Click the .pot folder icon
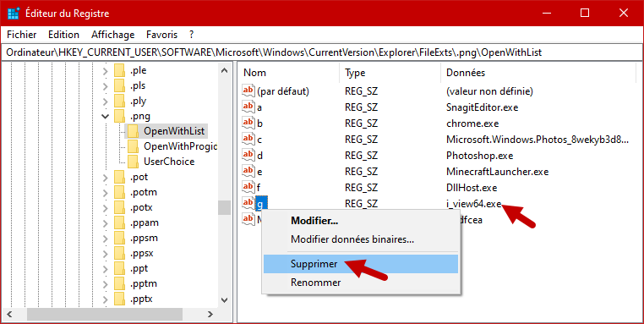 click(x=119, y=177)
